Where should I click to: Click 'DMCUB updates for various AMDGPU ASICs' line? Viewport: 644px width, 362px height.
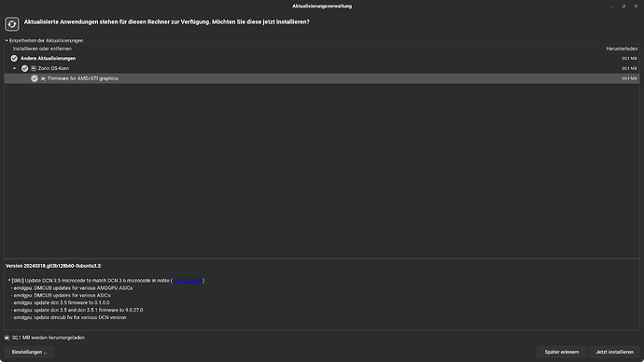[x=73, y=288]
